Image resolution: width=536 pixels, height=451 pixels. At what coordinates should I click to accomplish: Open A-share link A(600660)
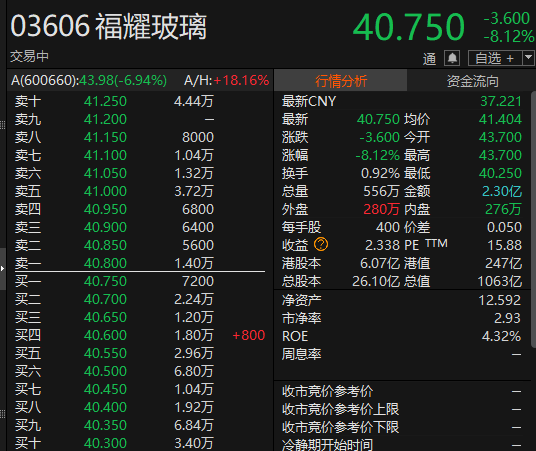point(89,81)
